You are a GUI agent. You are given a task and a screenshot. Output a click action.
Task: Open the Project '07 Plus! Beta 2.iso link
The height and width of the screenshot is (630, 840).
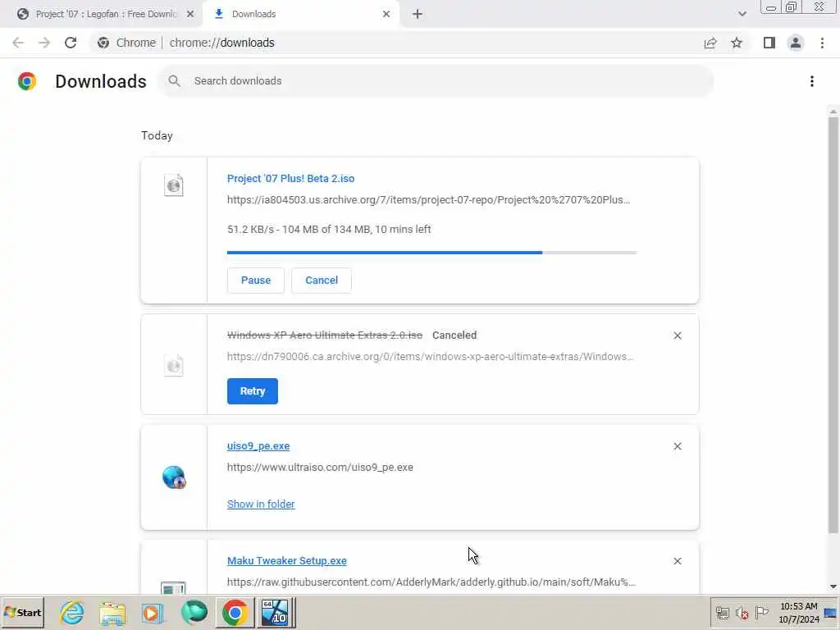click(291, 178)
